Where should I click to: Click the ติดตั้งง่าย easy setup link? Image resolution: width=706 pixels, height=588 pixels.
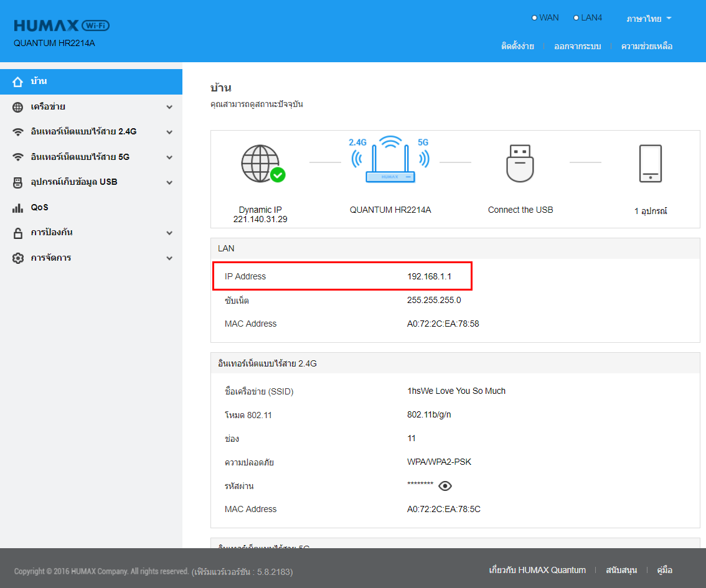pyautogui.click(x=517, y=46)
